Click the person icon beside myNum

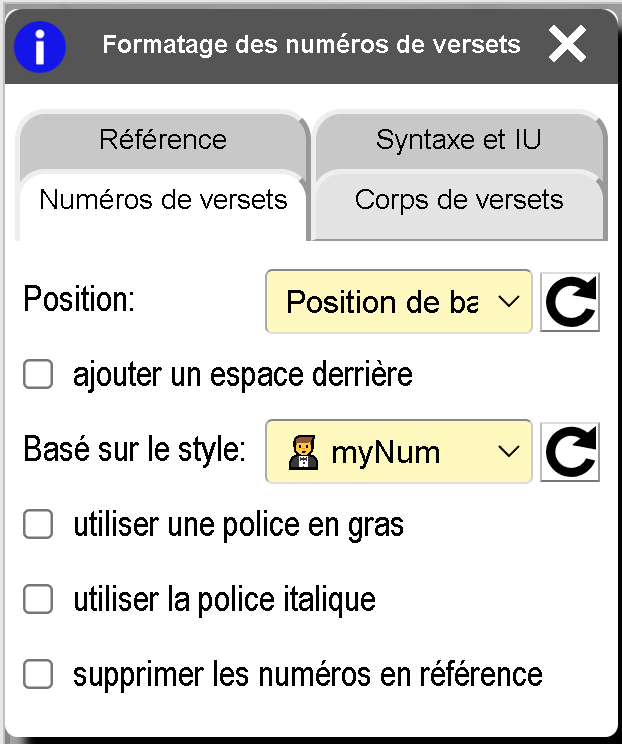(301, 452)
